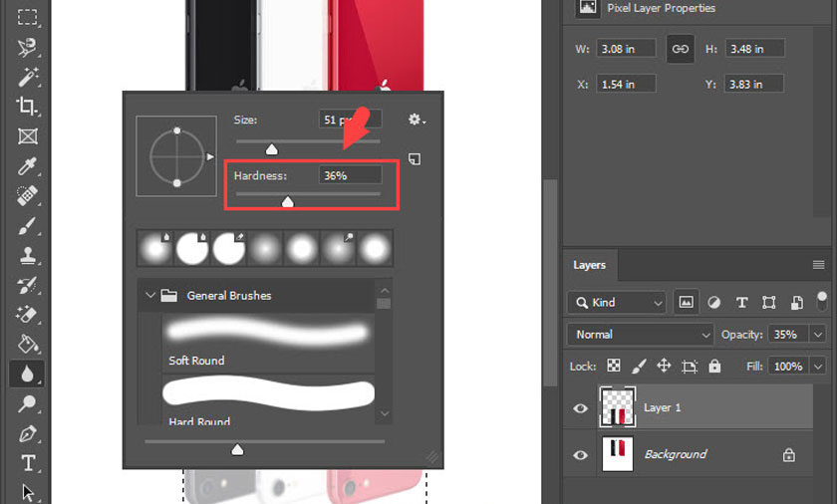The width and height of the screenshot is (837, 504).
Task: Select the Pen tool in toolbar
Action: pos(28,434)
